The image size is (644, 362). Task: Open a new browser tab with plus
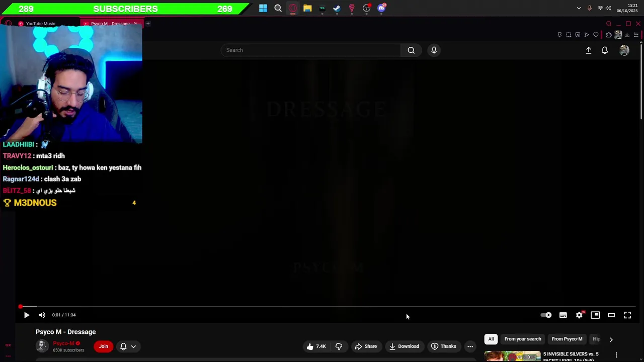point(148,24)
